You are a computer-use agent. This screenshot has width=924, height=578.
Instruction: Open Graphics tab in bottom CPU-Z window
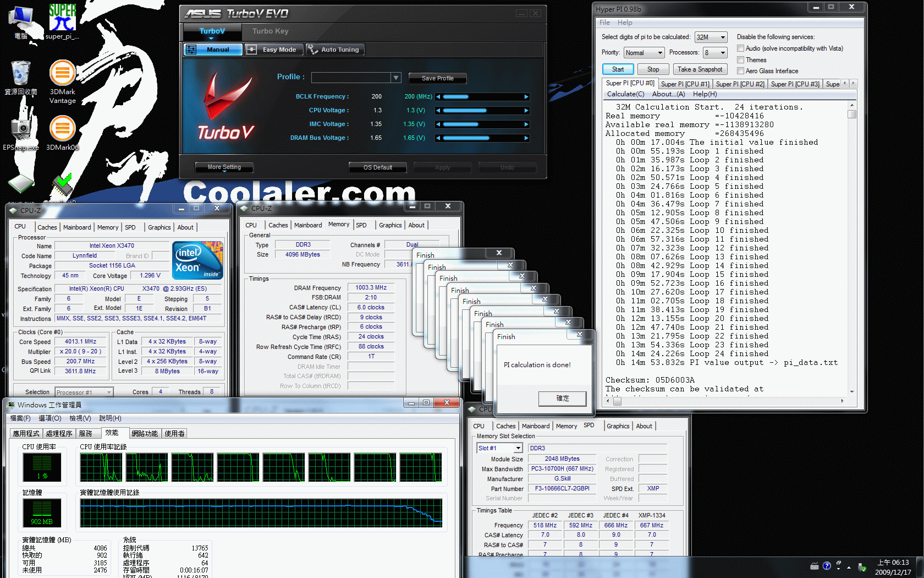tap(618, 426)
